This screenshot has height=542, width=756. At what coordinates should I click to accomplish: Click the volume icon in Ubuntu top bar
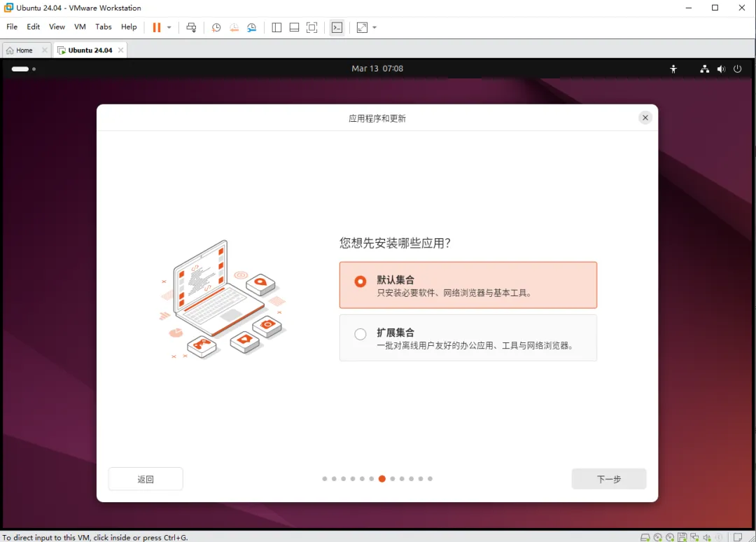[721, 69]
